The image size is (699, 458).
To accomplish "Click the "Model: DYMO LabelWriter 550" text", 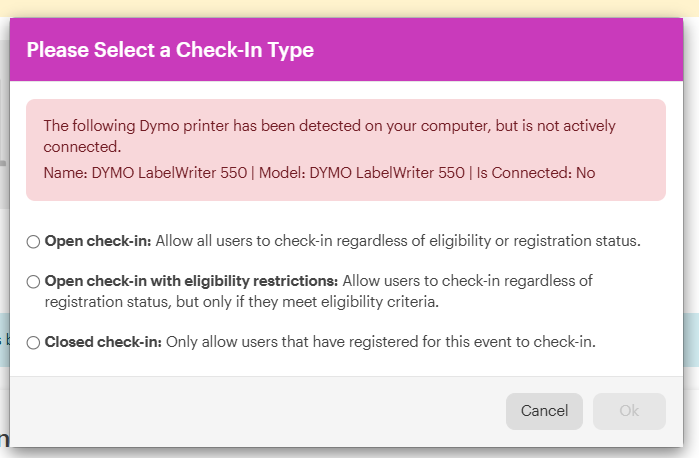I will tap(360, 173).
